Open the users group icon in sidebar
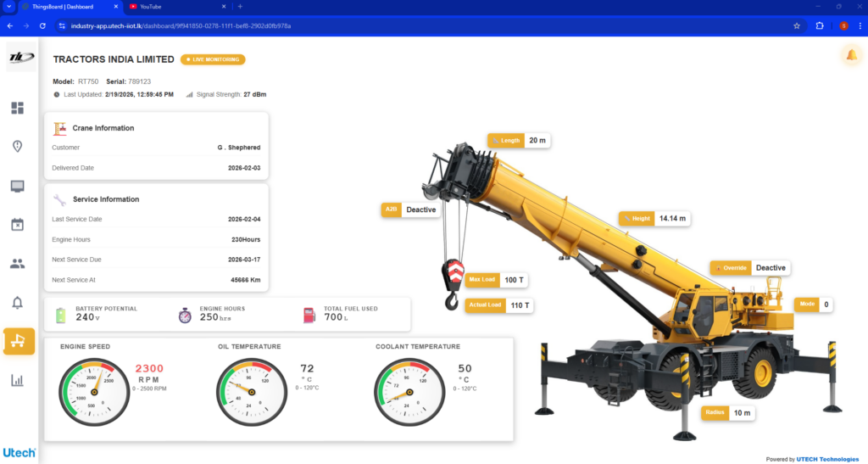This screenshot has width=868, height=464. tap(18, 264)
